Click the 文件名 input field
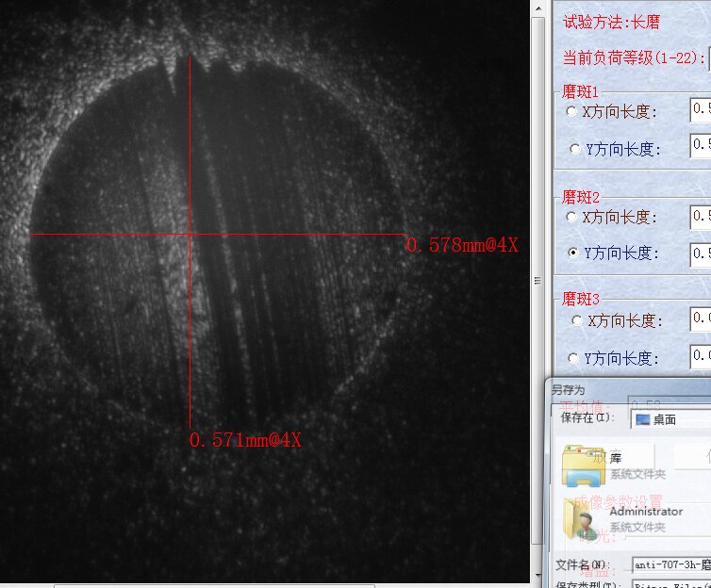The height and width of the screenshot is (588, 711). click(671, 564)
